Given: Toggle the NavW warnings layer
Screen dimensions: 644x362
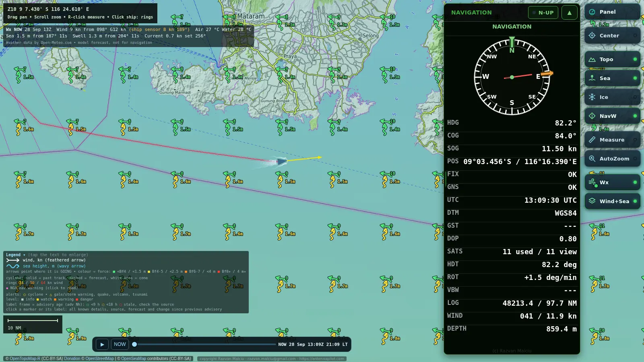Looking at the screenshot, I should coord(612,116).
